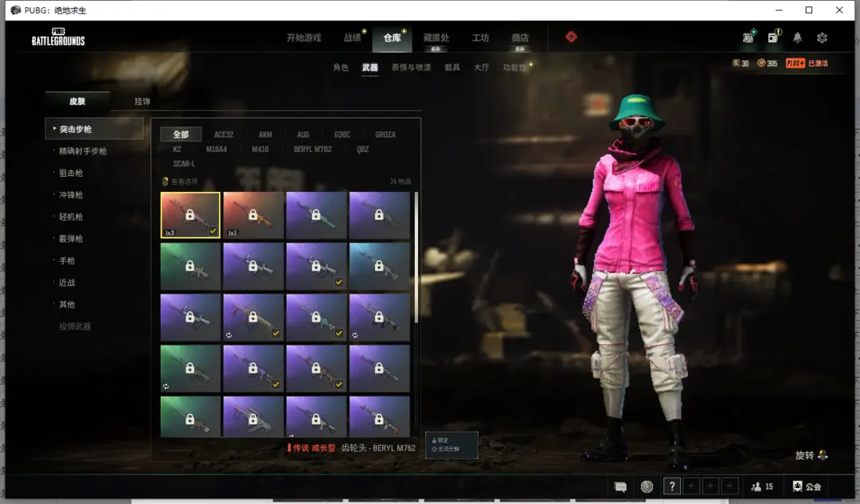This screenshot has height=504, width=860.
Task: Switch to the 大厅 sub-tab
Action: click(x=481, y=68)
